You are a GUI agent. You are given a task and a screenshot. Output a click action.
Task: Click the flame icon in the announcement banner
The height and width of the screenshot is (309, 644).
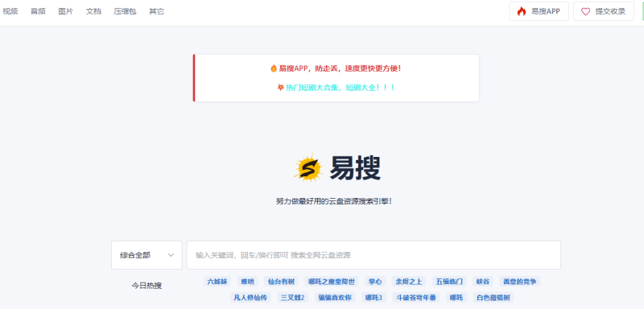[x=274, y=68]
